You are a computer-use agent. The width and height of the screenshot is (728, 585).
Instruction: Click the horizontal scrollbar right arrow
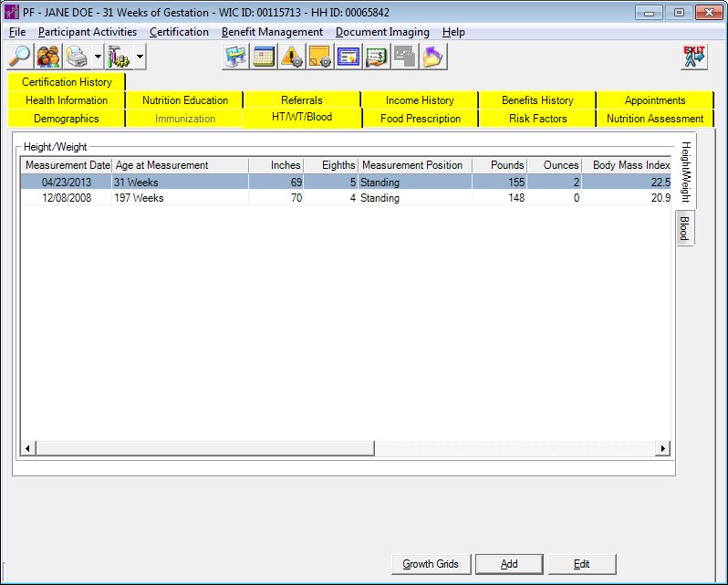pyautogui.click(x=662, y=448)
